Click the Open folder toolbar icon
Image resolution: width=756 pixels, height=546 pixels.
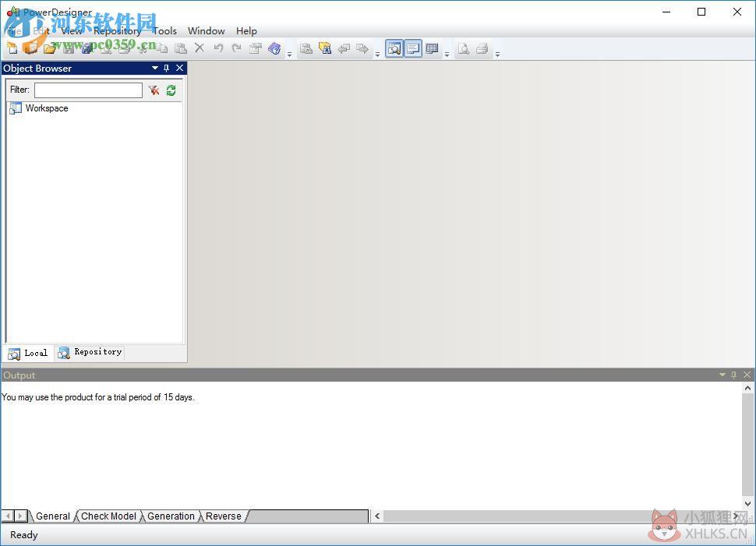[50, 48]
